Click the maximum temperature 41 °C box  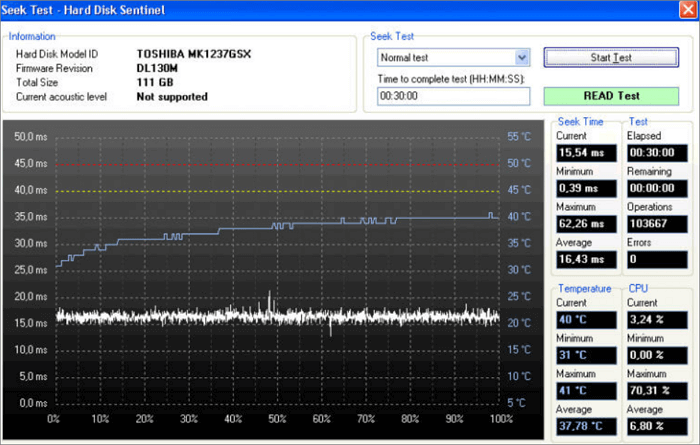point(585,391)
